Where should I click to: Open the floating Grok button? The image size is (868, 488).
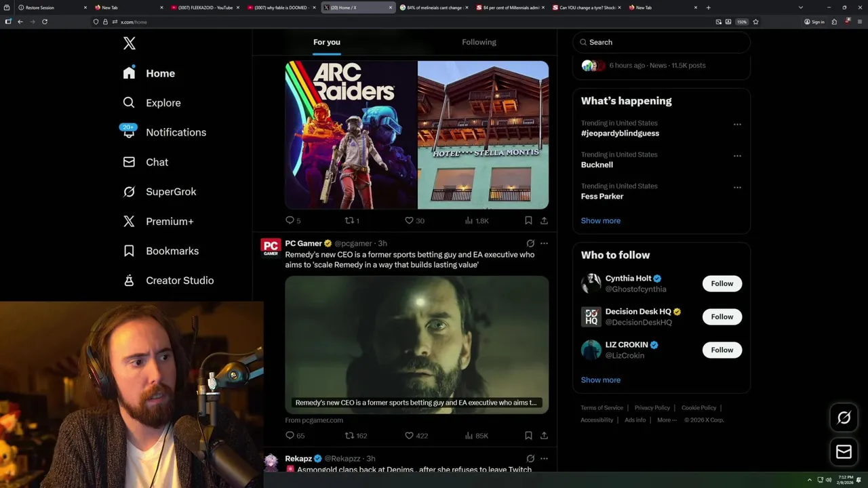(x=844, y=418)
